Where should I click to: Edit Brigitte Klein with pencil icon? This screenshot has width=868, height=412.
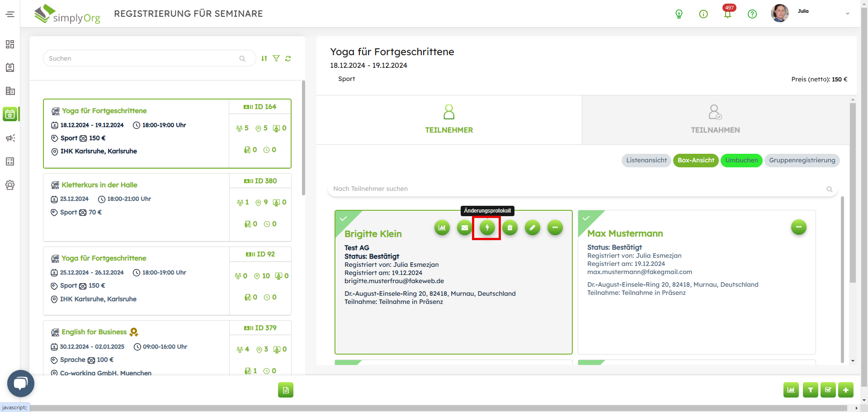pos(532,228)
